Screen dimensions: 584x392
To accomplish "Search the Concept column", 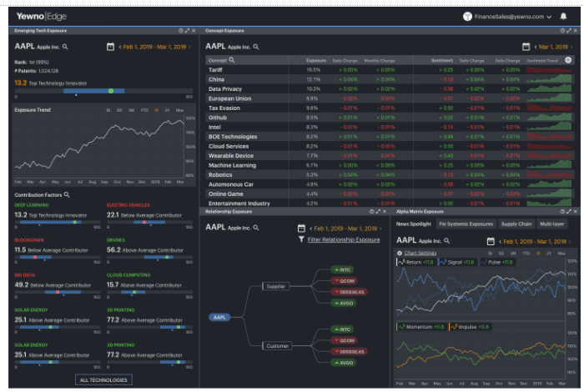I will coord(232,60).
